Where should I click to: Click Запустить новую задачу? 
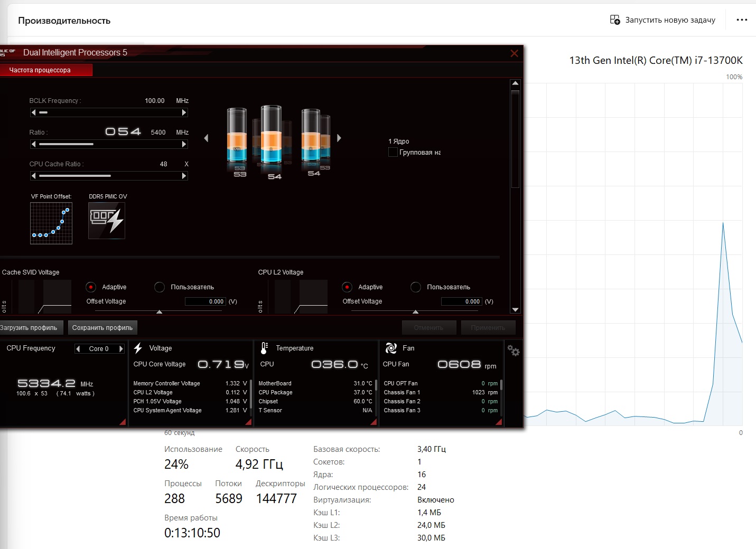click(662, 20)
